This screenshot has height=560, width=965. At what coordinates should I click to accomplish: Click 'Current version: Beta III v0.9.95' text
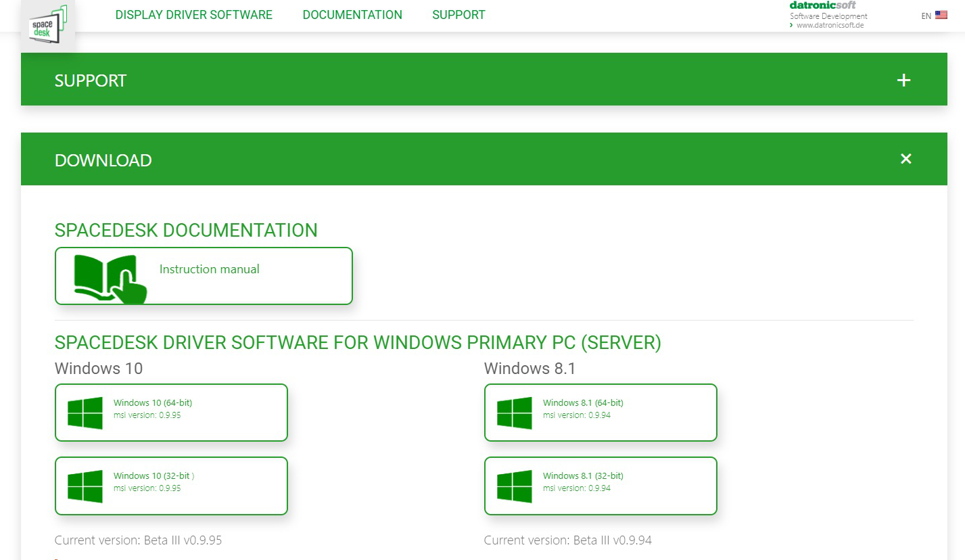click(x=138, y=540)
